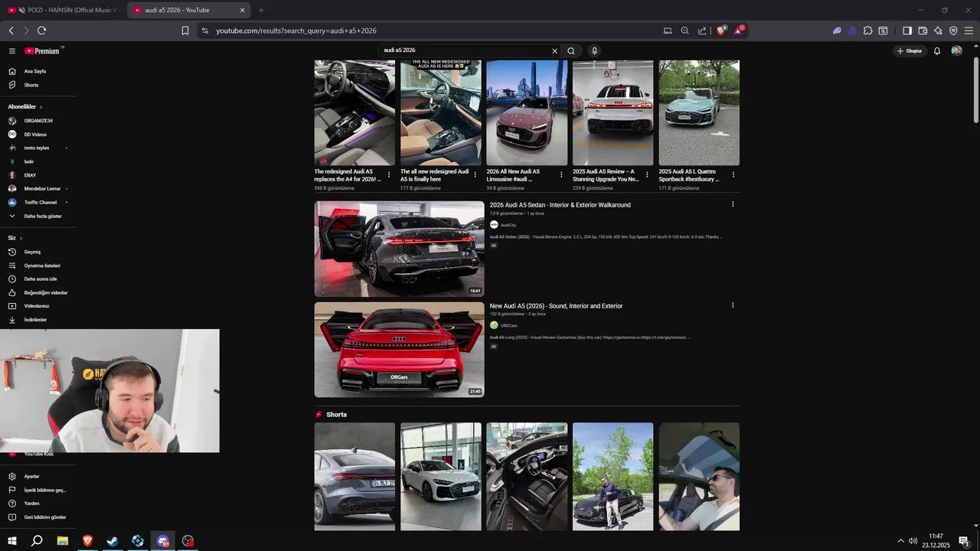Open the Mendebur Lemur channel
980x551 pixels.
(38, 188)
